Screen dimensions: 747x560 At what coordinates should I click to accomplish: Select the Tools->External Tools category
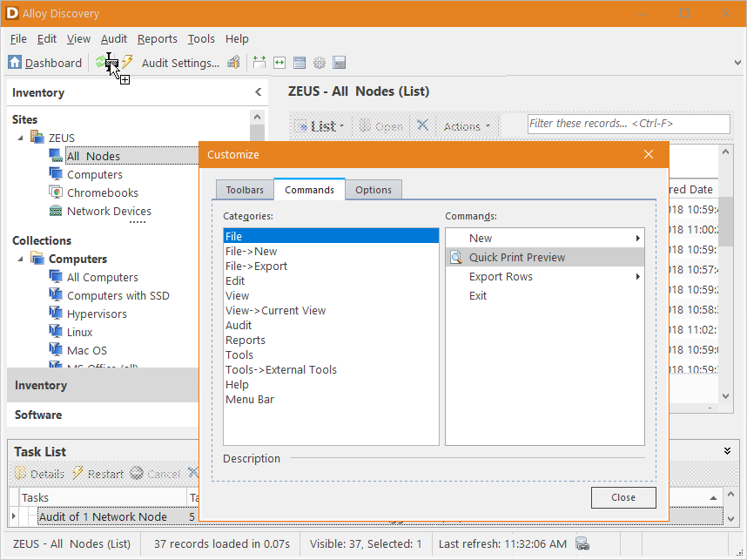280,369
